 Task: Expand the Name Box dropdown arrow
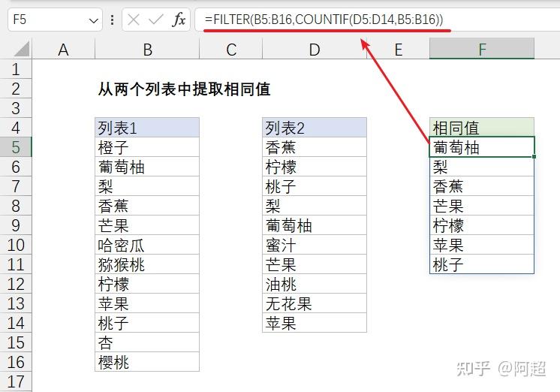[94, 21]
